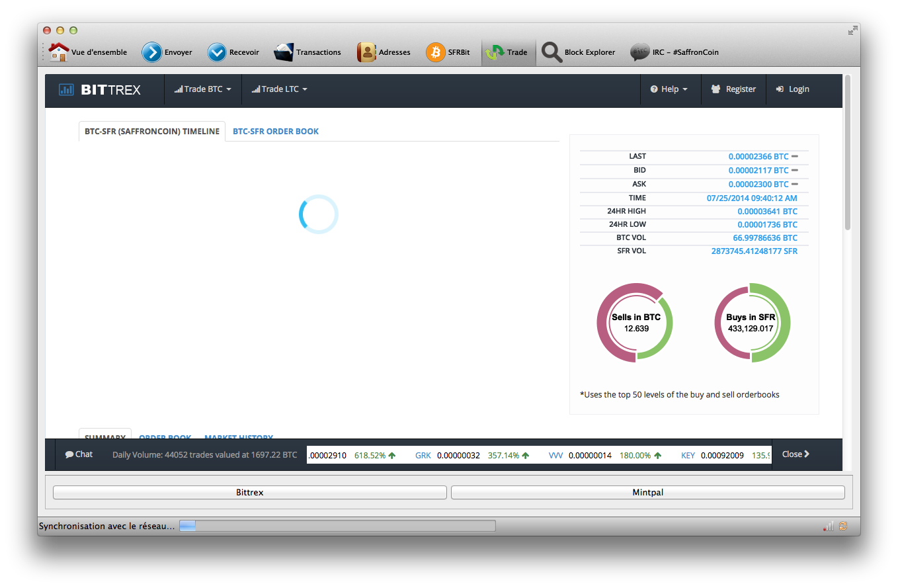Open the Vue d'ensemble house icon
898x588 pixels.
(59, 52)
